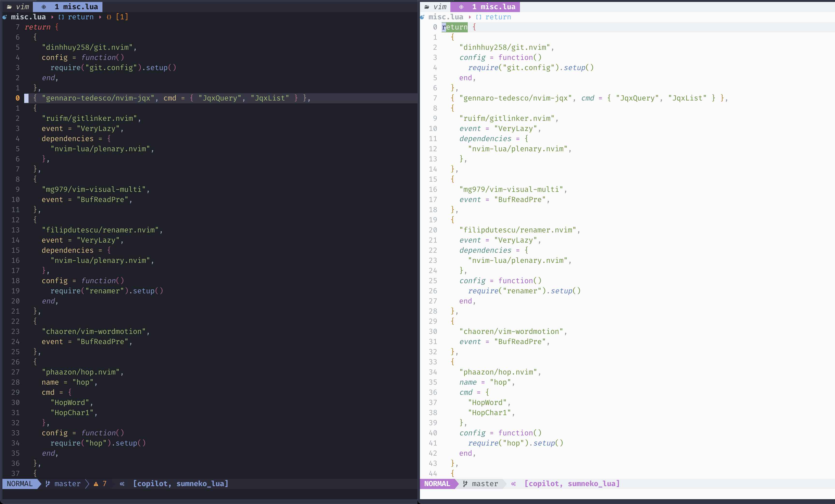
Task: Click the warning triangle icon in left statusline
Action: point(96,484)
